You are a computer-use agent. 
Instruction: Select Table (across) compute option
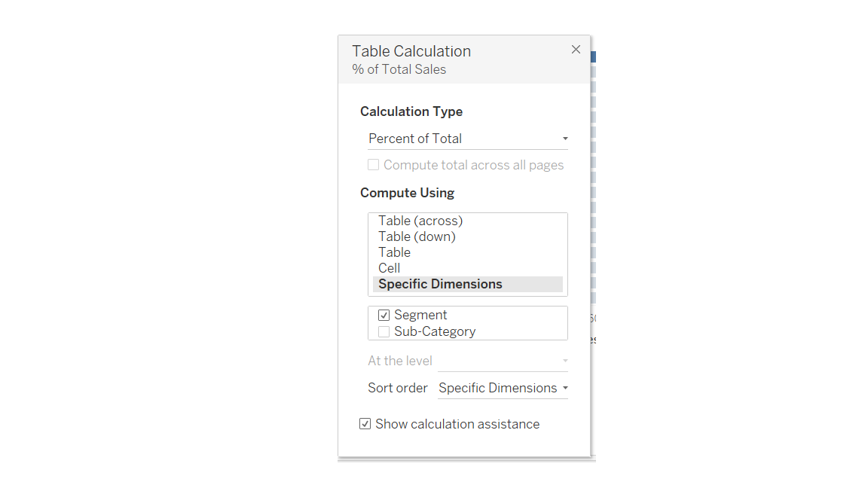pos(420,221)
